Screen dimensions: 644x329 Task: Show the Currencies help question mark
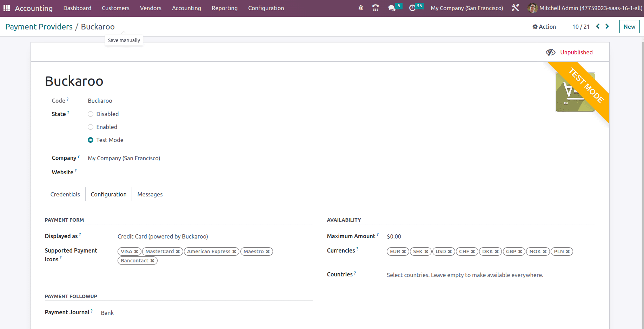pyautogui.click(x=357, y=249)
